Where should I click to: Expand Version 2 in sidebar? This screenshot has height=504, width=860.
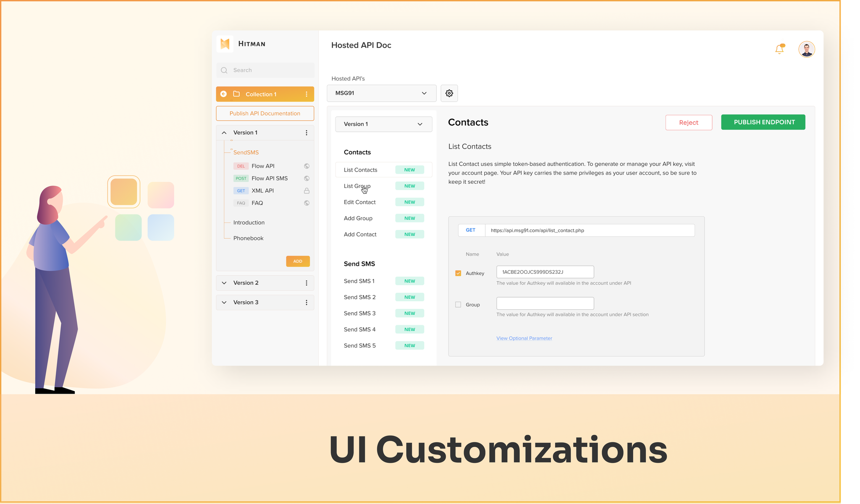click(x=224, y=283)
